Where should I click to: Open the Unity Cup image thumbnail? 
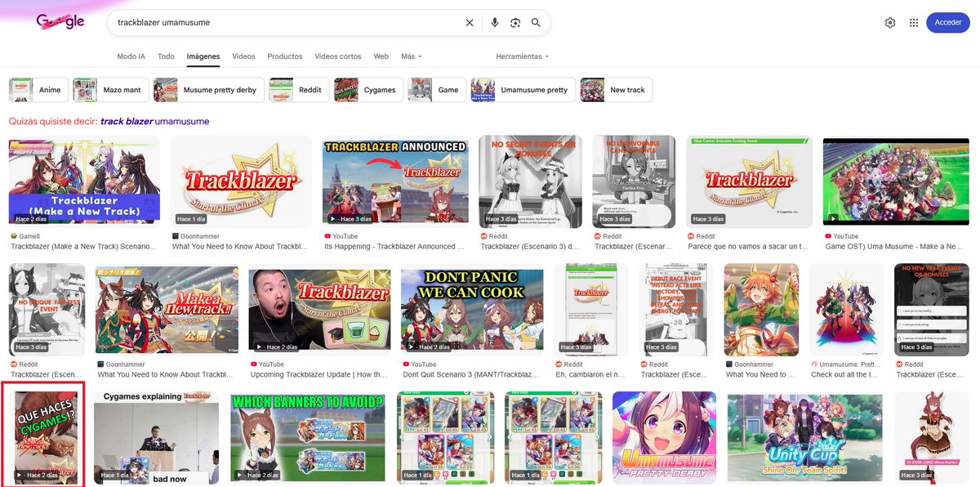805,437
